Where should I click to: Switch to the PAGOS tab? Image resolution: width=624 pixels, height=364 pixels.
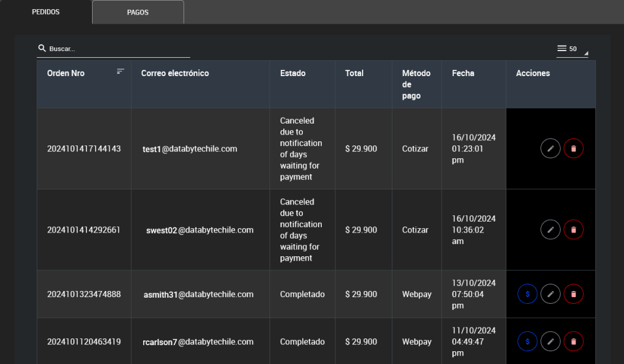click(x=138, y=12)
